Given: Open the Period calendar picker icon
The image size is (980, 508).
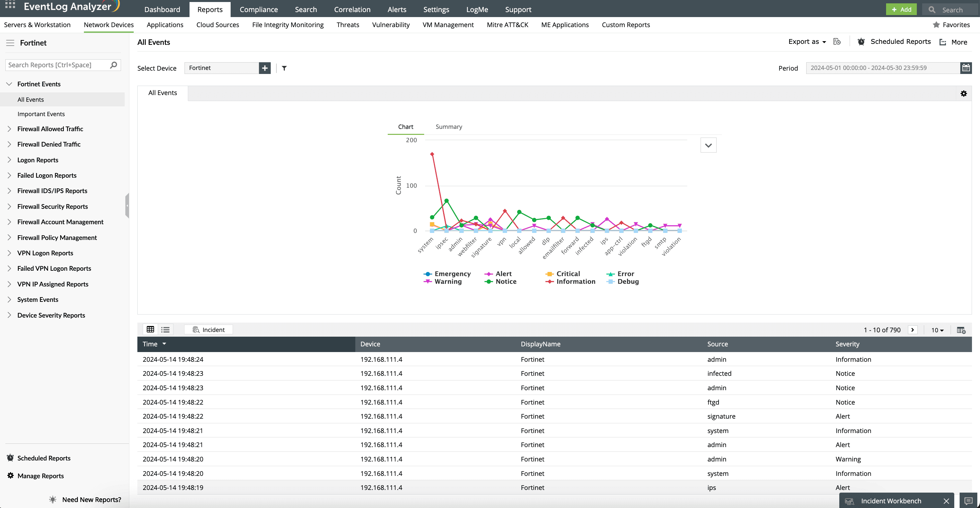Looking at the screenshot, I should [966, 68].
